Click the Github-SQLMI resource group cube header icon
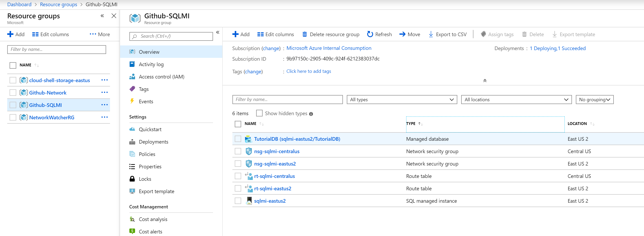This screenshot has width=644, height=236. coord(135,19)
